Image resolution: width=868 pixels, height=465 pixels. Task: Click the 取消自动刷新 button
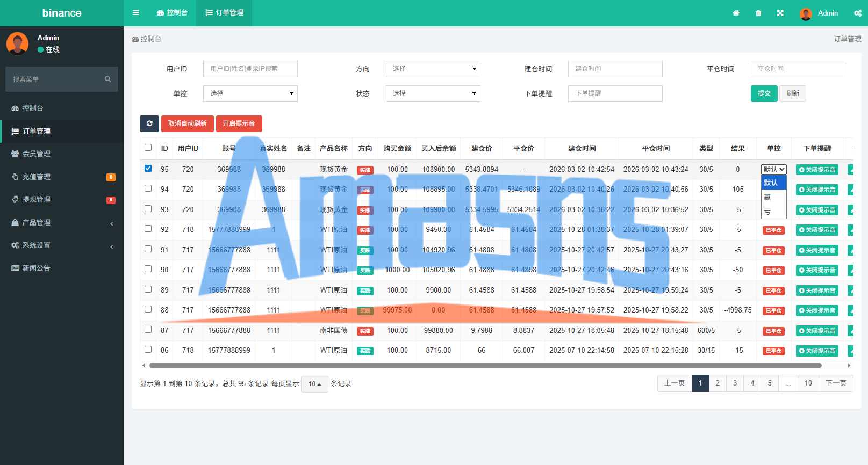187,123
